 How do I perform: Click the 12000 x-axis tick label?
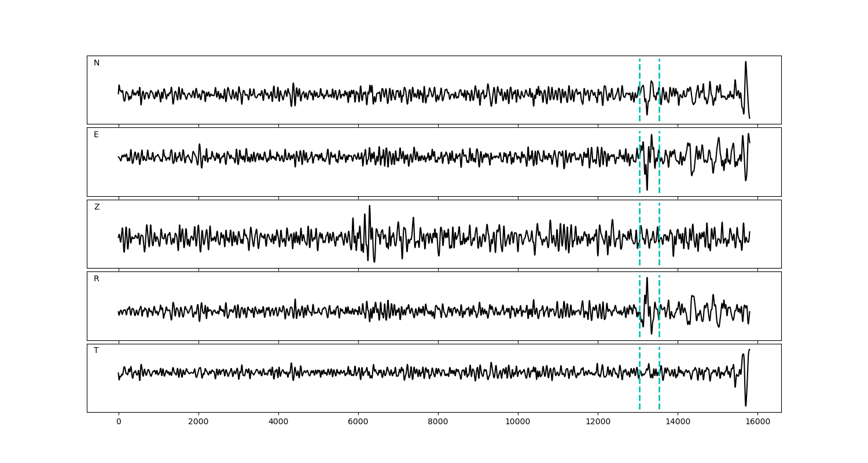597,422
